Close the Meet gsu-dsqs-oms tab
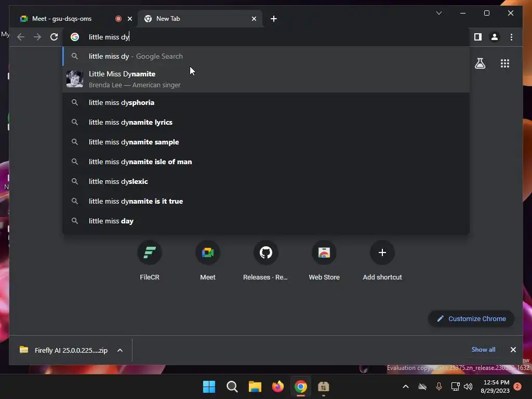Image resolution: width=532 pixels, height=399 pixels. click(x=129, y=19)
